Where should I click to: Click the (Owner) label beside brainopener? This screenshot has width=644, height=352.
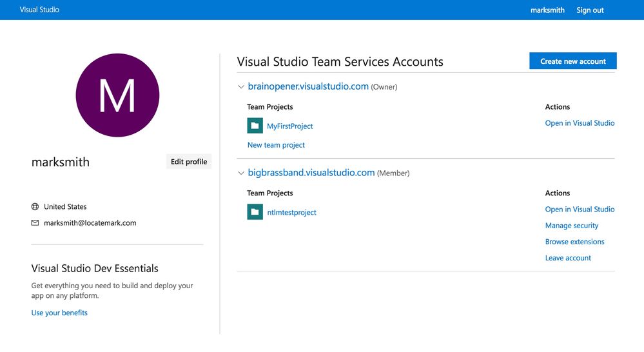(x=384, y=87)
